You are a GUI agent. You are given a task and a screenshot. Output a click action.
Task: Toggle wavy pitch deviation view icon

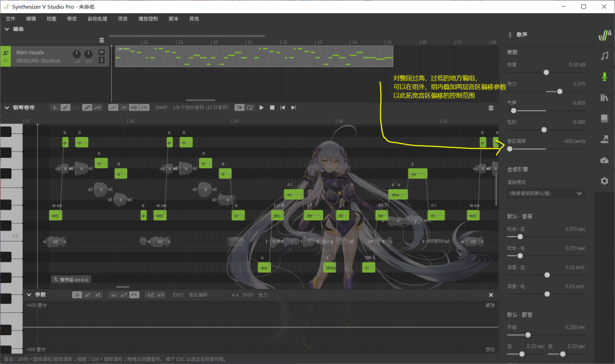[x=124, y=108]
